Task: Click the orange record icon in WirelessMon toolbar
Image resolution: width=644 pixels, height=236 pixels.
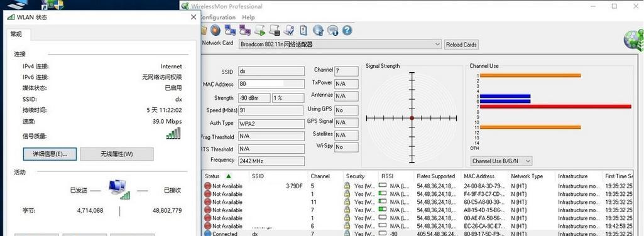Action: pyautogui.click(x=216, y=30)
